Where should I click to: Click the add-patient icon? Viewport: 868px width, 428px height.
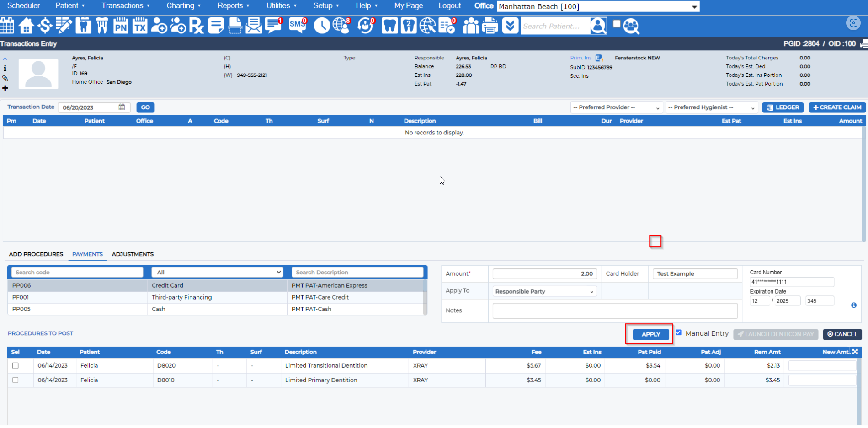point(159,26)
